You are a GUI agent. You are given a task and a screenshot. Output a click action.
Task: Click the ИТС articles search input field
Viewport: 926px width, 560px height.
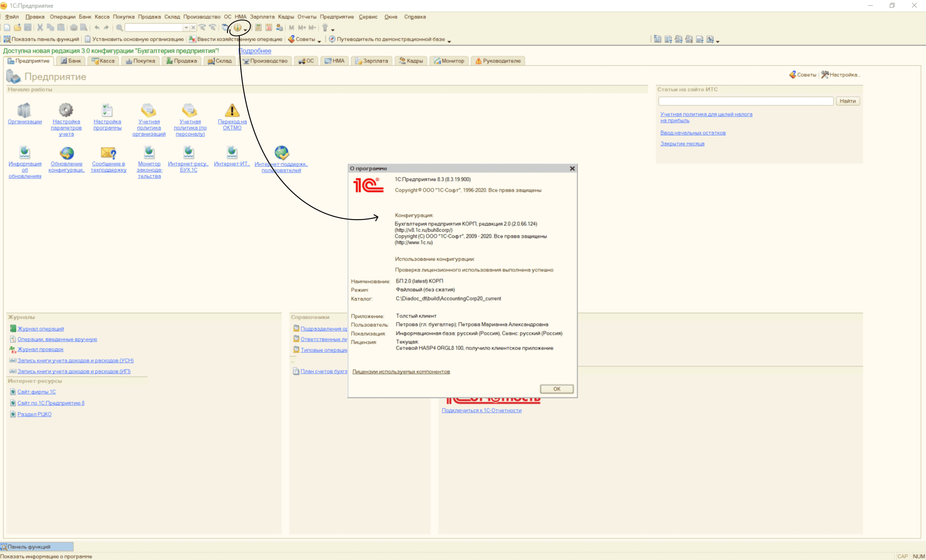click(746, 101)
